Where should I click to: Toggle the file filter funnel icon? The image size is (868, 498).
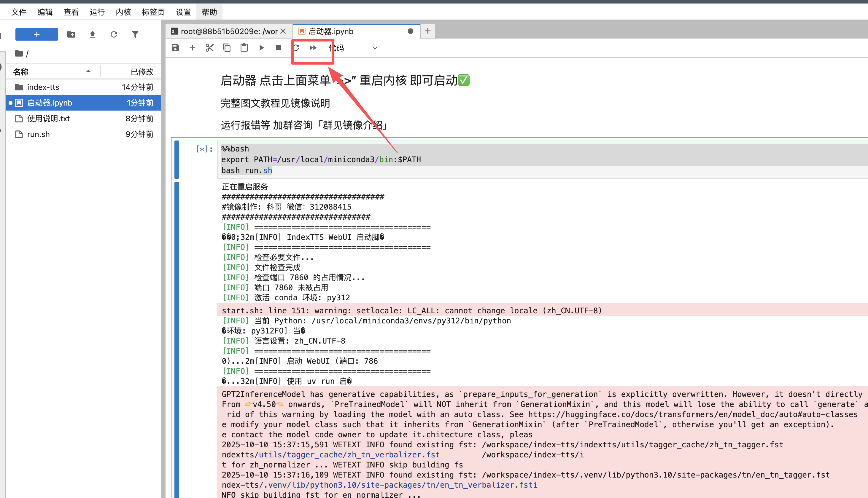(x=135, y=35)
